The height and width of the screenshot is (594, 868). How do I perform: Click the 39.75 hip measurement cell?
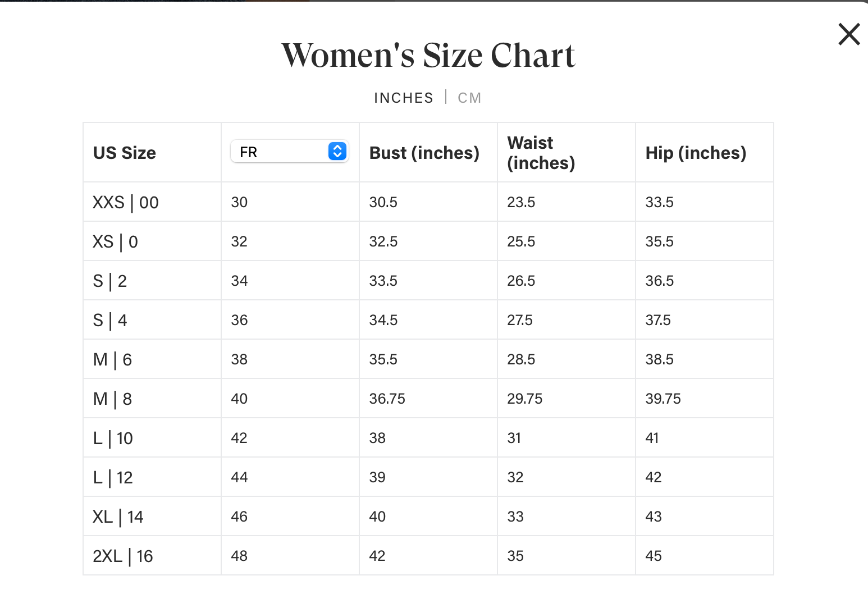pos(663,399)
